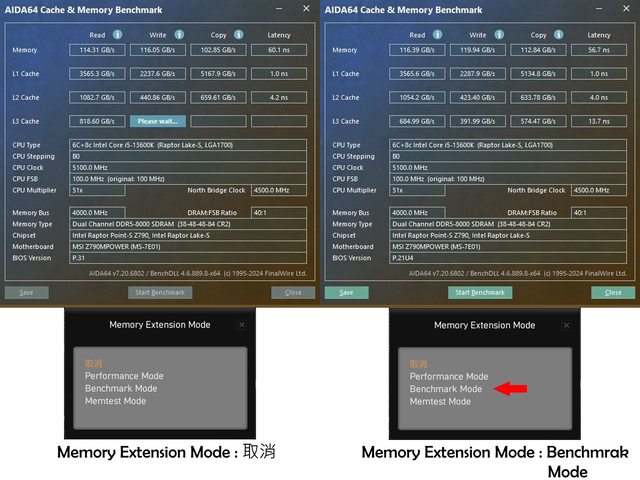Viewport: 640px width, 480px height.
Task: Click the Read info icon in right window
Action: click(x=438, y=34)
